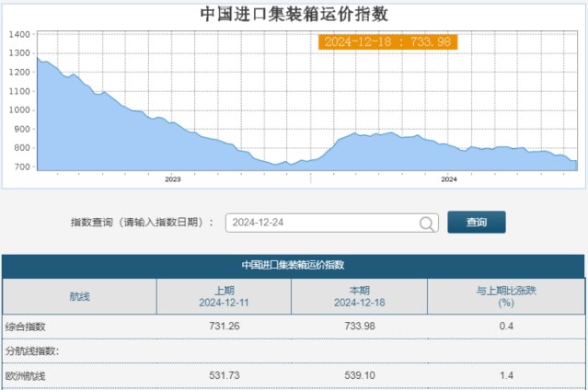Click the 本期 2024-12-18 column header
Viewport: 588px width, 390px height.
point(359,296)
